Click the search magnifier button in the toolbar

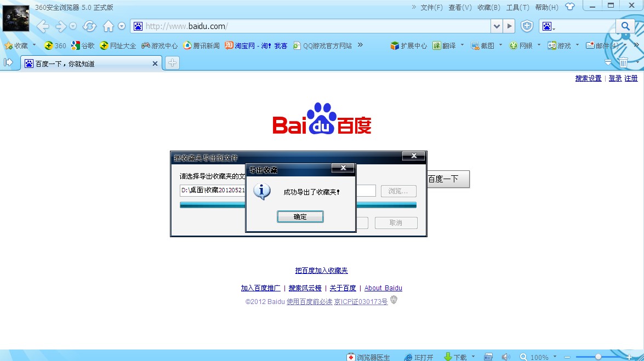pyautogui.click(x=625, y=26)
